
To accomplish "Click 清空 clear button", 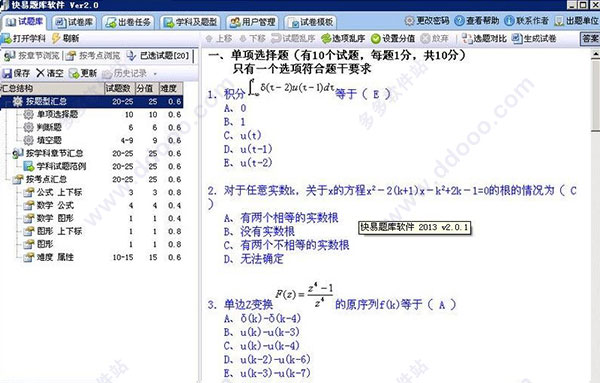I will 50,73.
